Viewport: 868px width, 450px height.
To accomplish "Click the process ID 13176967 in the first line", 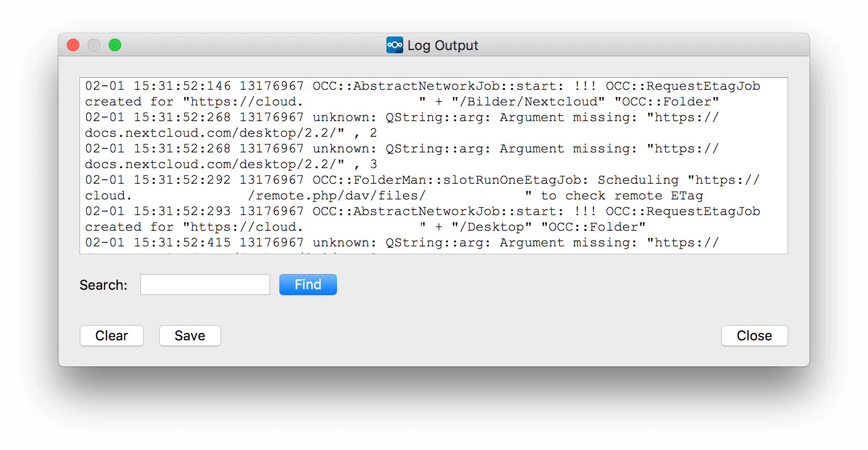I will [x=272, y=86].
